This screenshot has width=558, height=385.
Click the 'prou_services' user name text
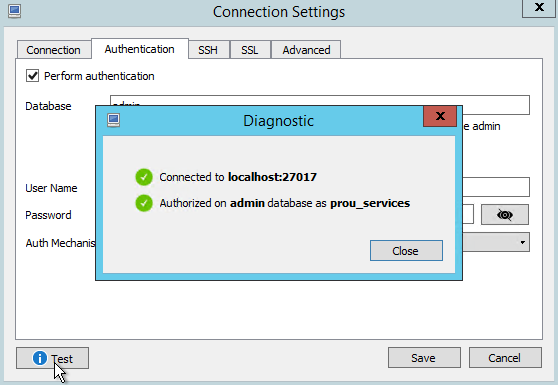[370, 203]
